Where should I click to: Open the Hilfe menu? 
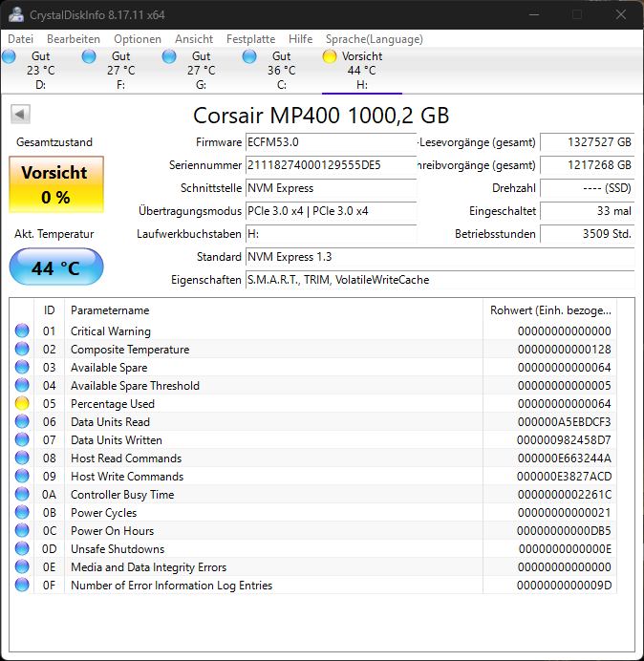coord(300,39)
